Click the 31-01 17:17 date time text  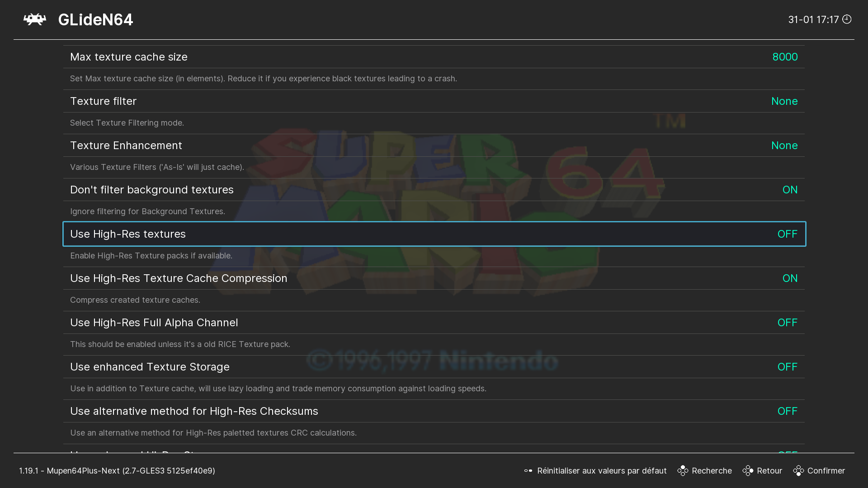[813, 19]
